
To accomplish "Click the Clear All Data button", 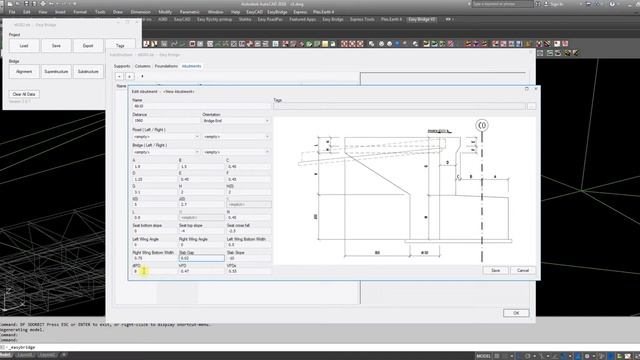I will 24,94.
